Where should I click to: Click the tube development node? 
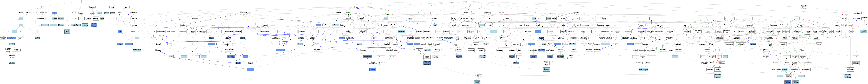tap(251, 25)
